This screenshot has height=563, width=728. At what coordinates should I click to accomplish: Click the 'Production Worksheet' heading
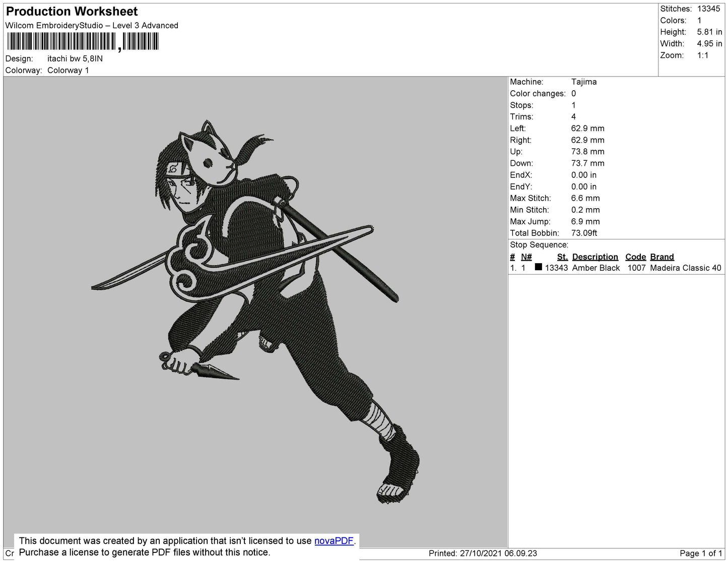[x=72, y=11]
